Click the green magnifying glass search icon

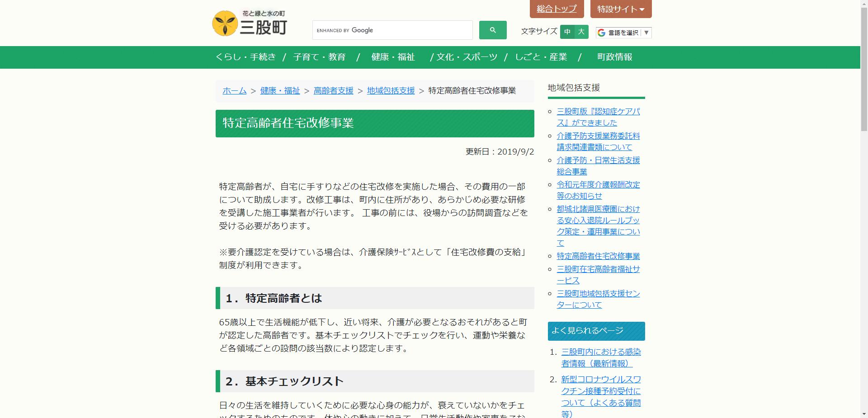tap(492, 30)
